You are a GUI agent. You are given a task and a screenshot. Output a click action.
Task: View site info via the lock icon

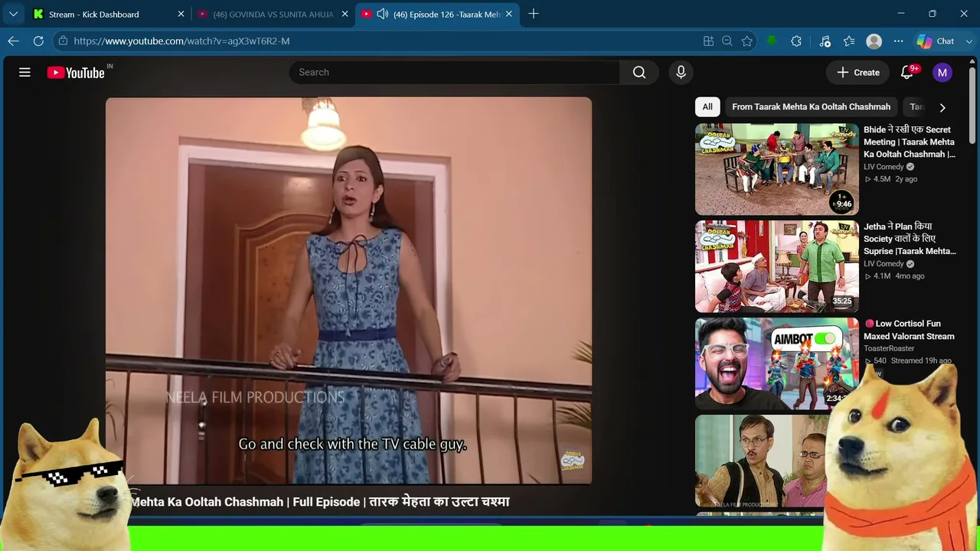click(x=63, y=41)
